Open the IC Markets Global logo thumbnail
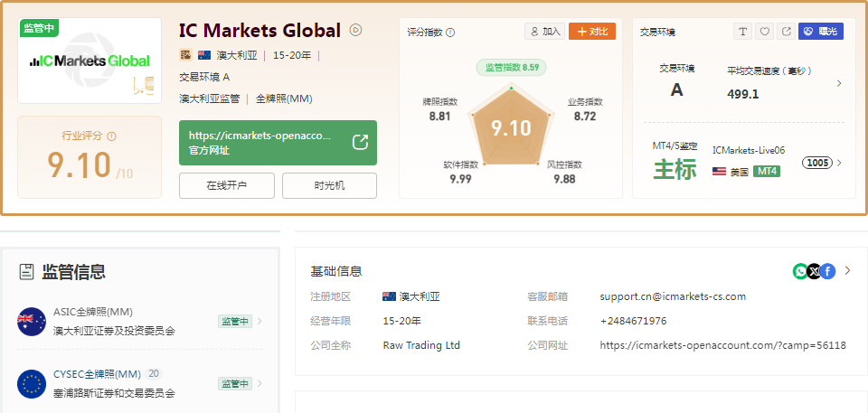Viewport: 868px width, 413px height. 90,61
